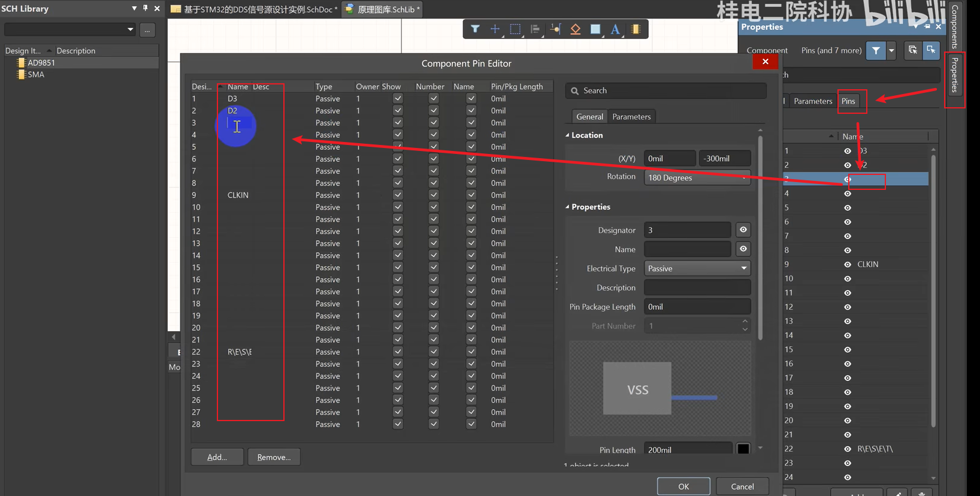Open the selection filter tool in the canvas toolbar
The image size is (980, 496).
tap(475, 29)
